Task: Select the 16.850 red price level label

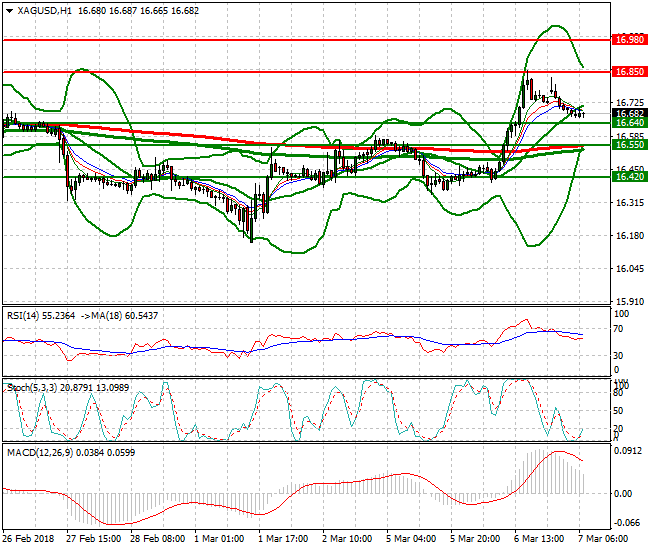Action: click(x=628, y=72)
